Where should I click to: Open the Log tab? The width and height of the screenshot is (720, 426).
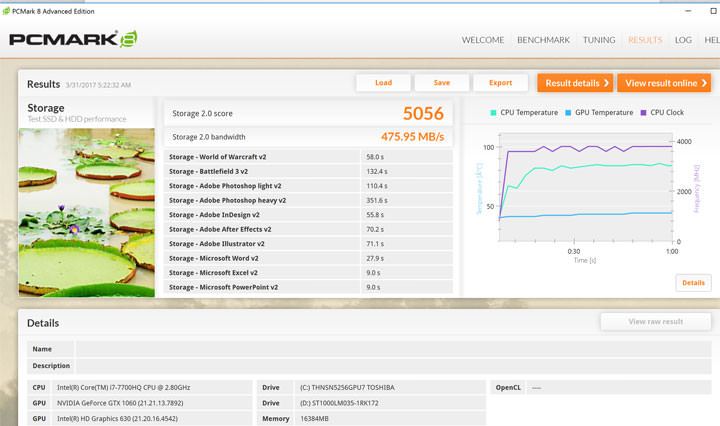(683, 40)
